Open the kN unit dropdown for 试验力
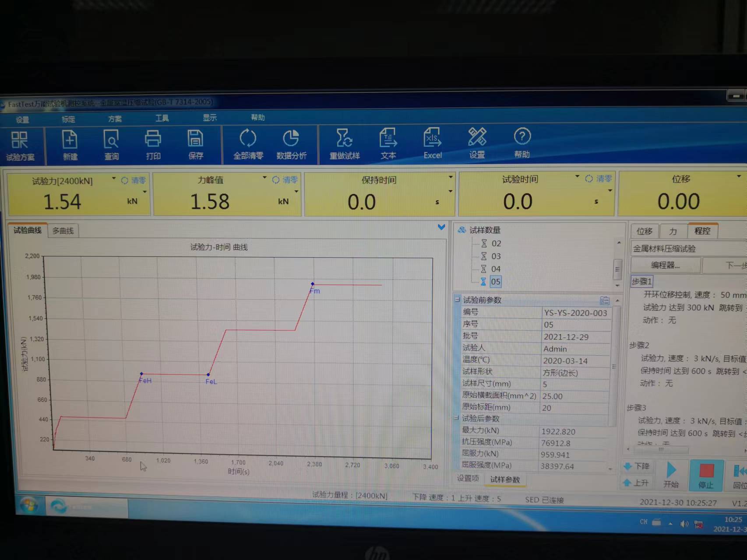The image size is (747, 560). coord(145,192)
